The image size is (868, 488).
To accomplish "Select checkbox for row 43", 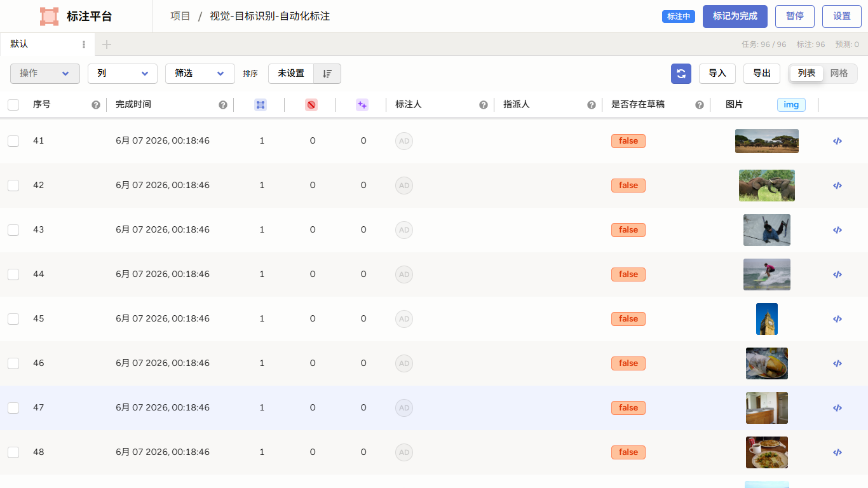I will coord(13,230).
